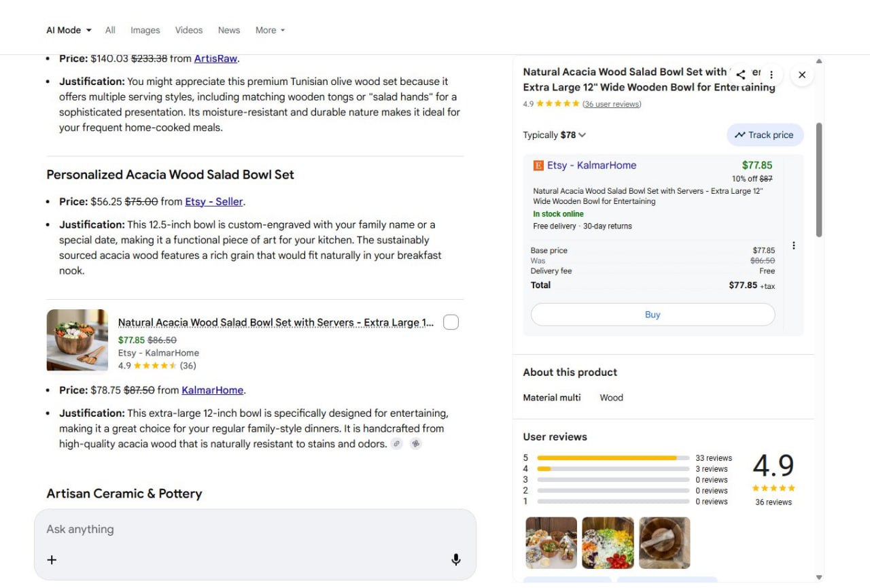The image size is (870, 588).
Task: Click the share icon in product panel
Action: pyautogui.click(x=741, y=75)
